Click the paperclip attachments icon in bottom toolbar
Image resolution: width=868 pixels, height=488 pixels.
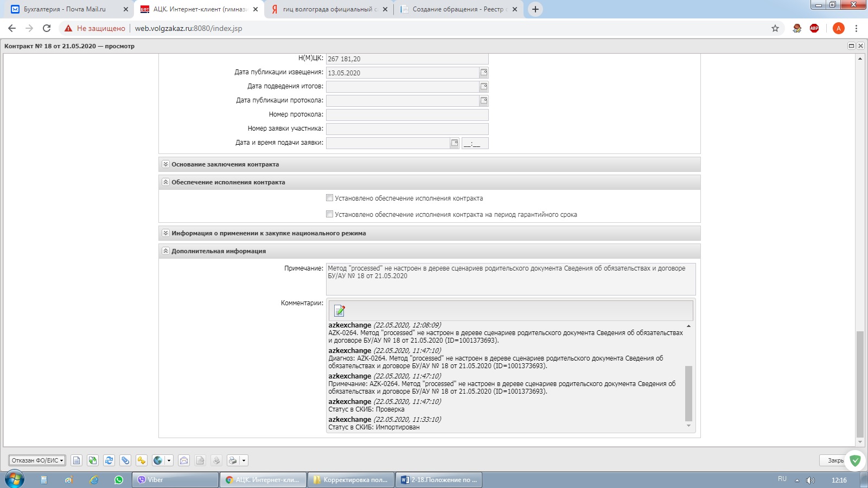[x=125, y=460]
